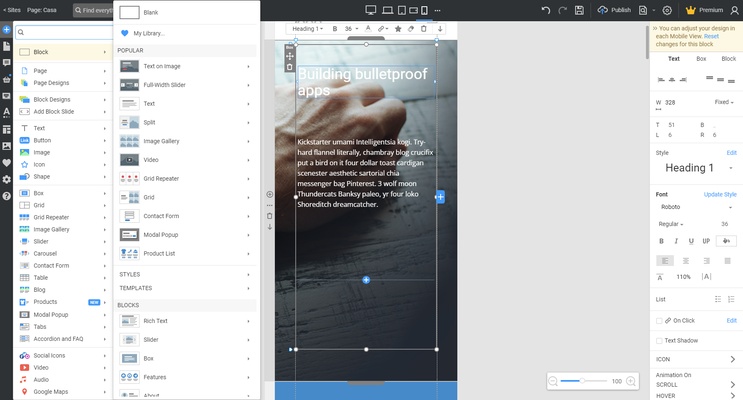Switch to portrait tablet view

click(401, 10)
